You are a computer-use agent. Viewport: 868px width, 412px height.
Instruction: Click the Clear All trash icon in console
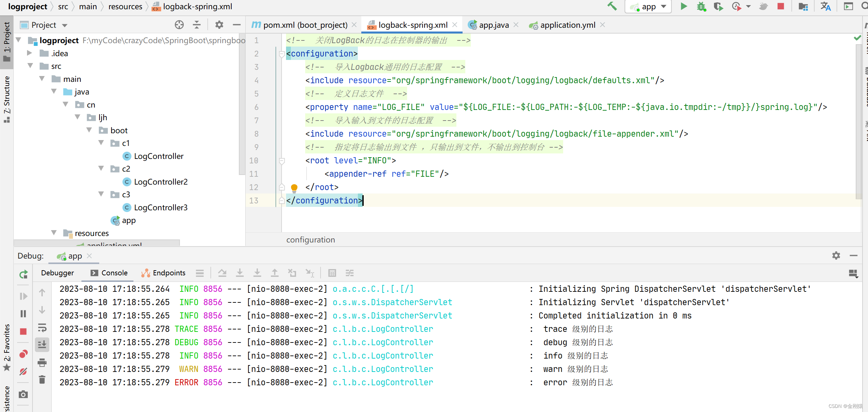click(42, 379)
